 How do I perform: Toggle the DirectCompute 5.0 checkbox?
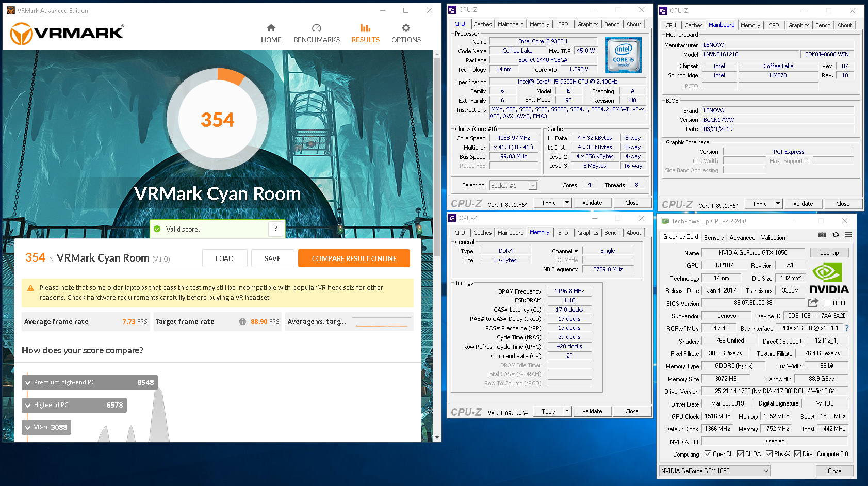[x=797, y=454]
